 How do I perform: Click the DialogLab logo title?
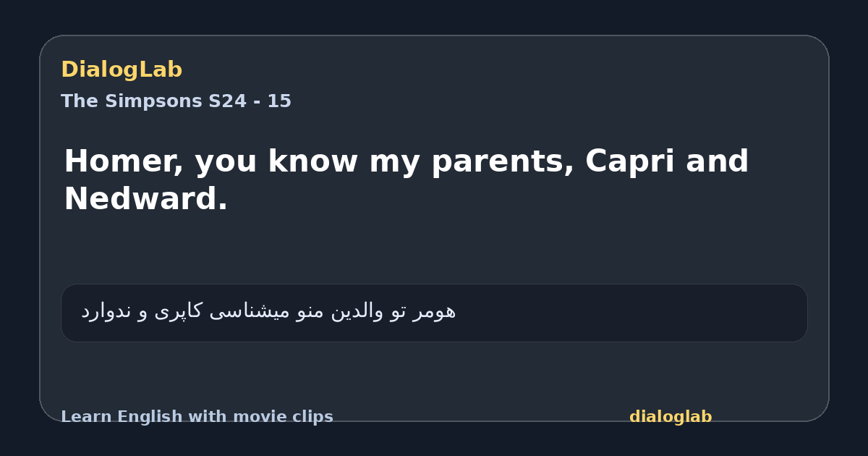click(122, 69)
